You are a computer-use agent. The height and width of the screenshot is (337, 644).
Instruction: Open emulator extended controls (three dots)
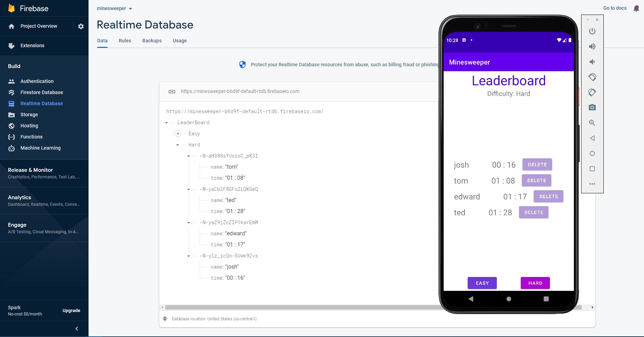point(592,184)
